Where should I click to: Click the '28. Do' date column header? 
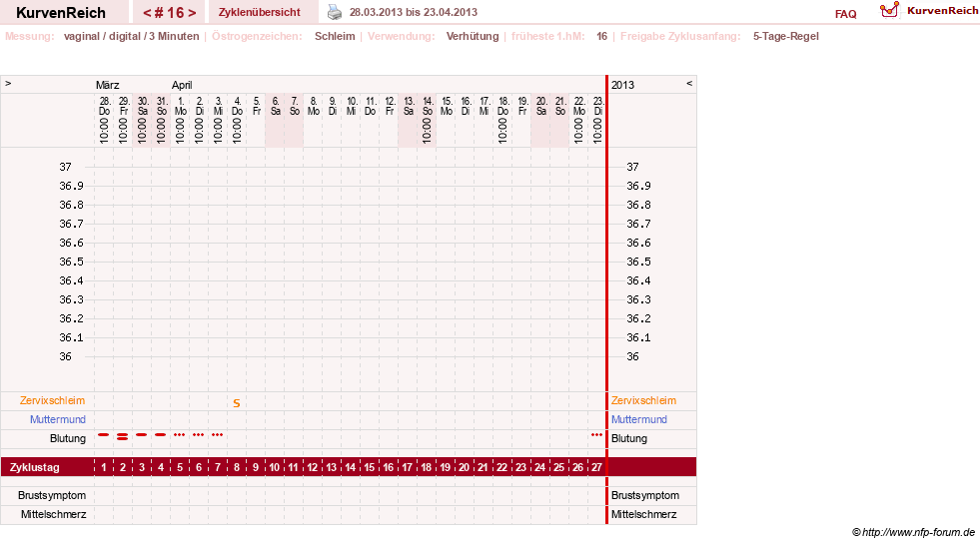point(104,106)
